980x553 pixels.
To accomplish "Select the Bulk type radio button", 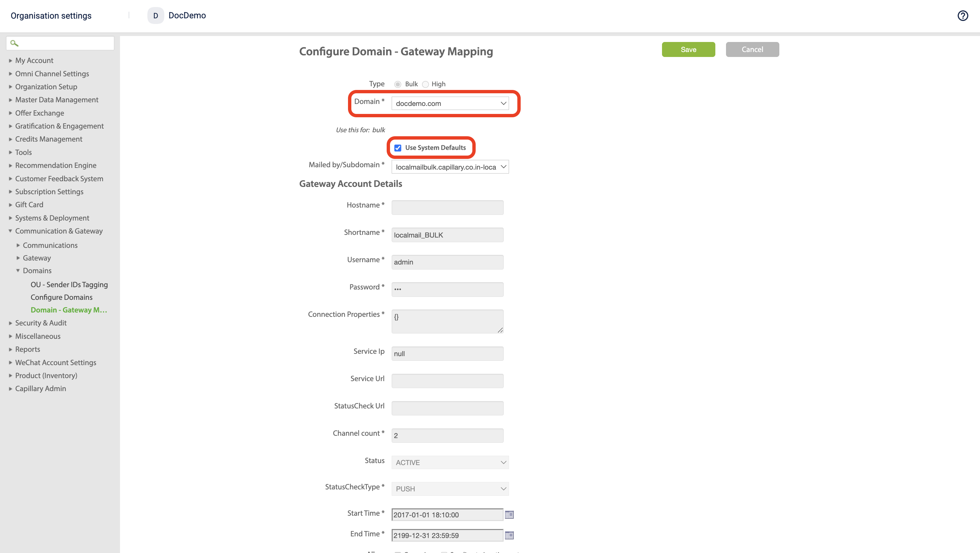I will pyautogui.click(x=398, y=84).
